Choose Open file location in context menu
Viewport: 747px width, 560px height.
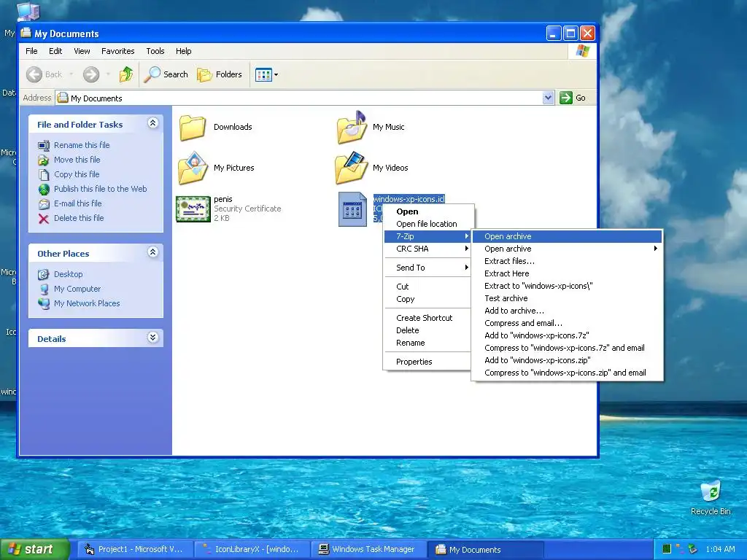coord(427,224)
